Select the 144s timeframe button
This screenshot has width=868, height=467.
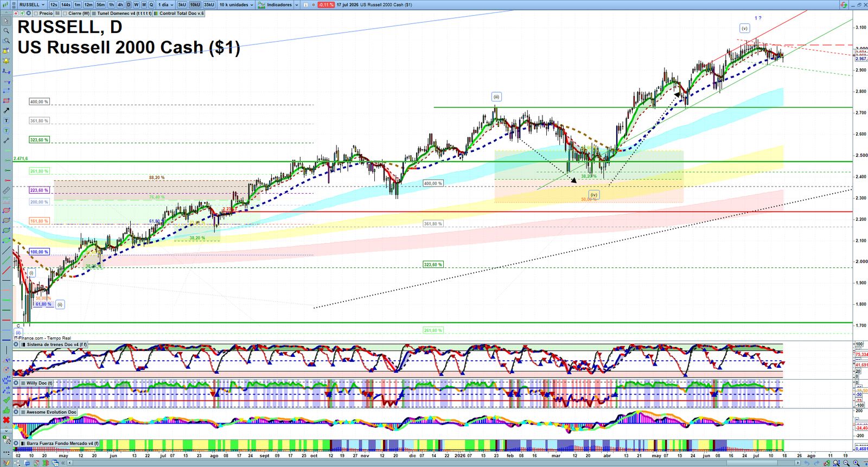pos(66,5)
